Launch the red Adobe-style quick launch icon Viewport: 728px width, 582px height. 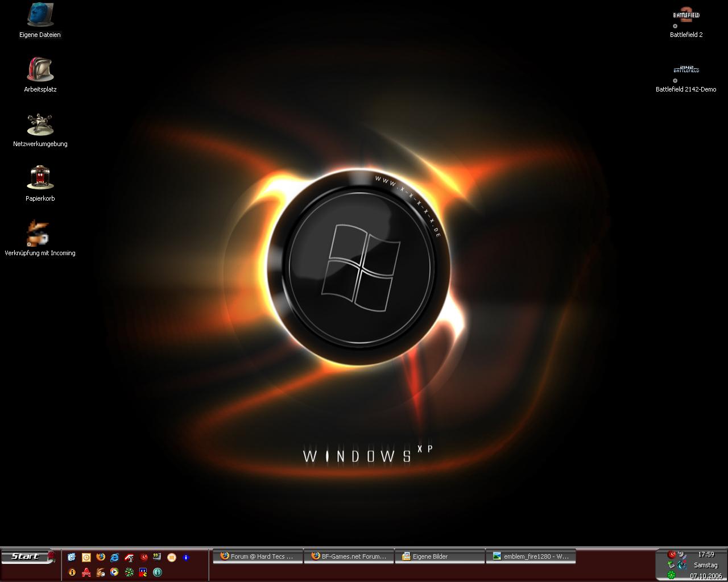(x=86, y=572)
